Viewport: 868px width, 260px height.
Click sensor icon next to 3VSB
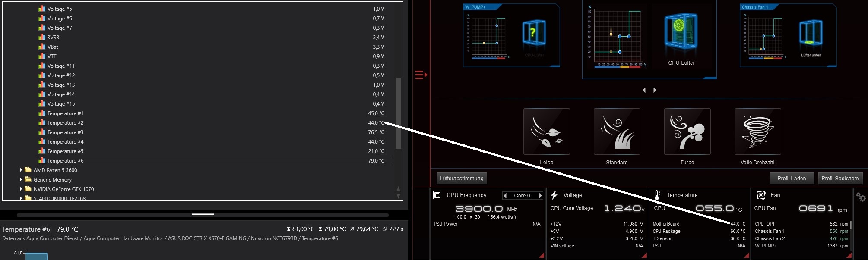pyautogui.click(x=42, y=37)
